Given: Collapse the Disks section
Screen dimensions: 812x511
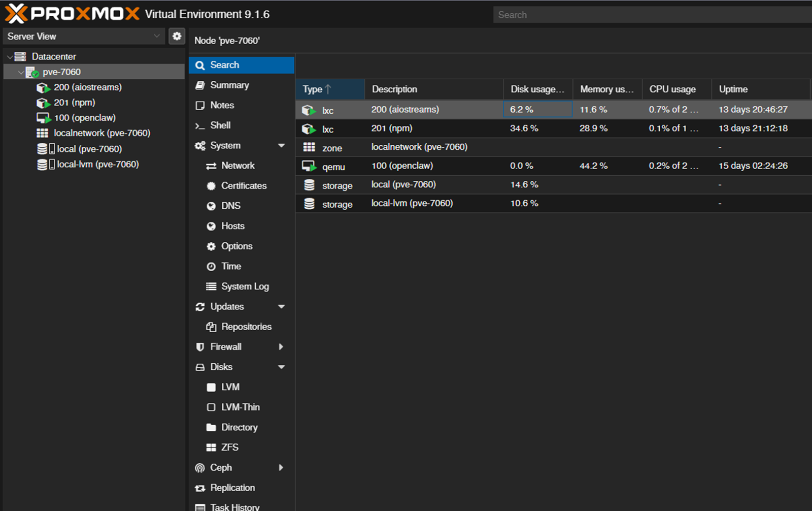Looking at the screenshot, I should pyautogui.click(x=282, y=367).
